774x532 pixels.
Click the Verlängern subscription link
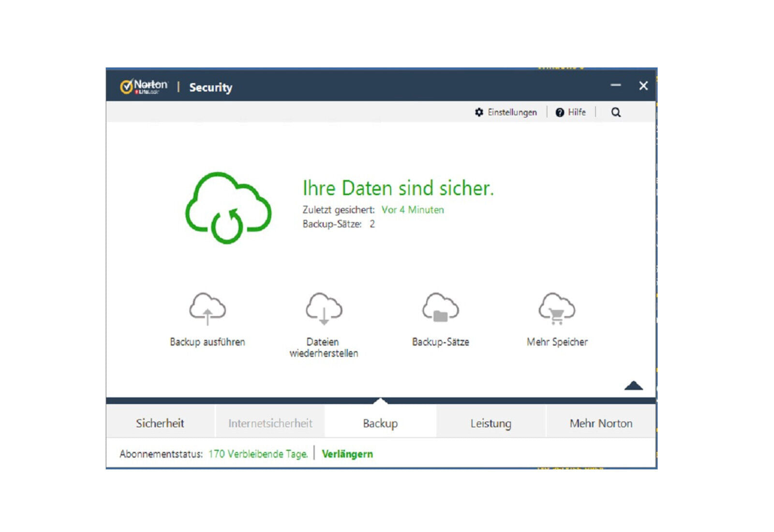347,454
